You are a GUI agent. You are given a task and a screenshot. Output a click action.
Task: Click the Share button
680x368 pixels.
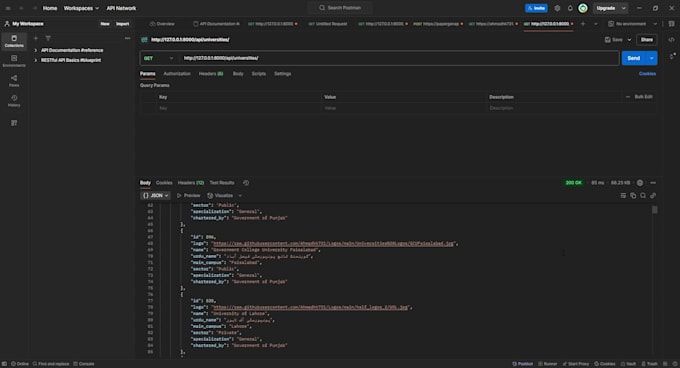click(647, 40)
